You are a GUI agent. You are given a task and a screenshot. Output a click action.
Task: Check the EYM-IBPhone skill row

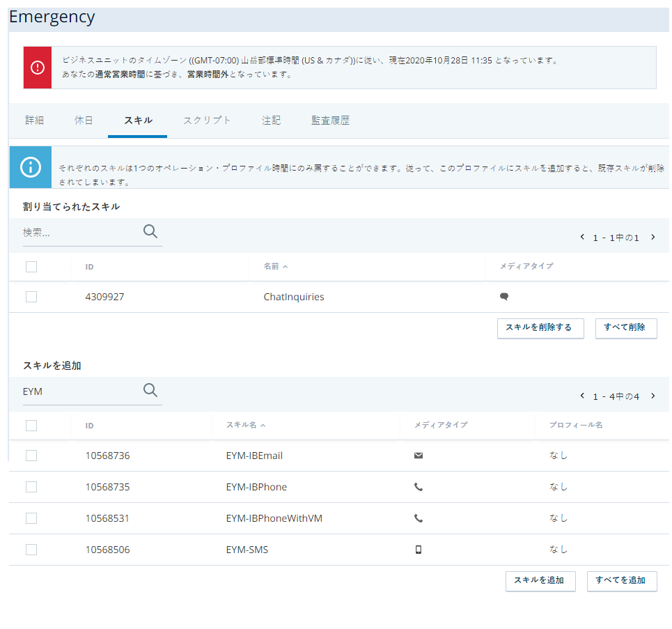(x=31, y=487)
